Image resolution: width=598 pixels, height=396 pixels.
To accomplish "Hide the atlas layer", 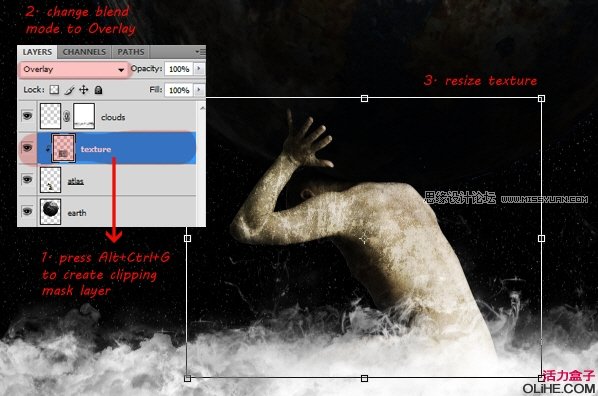I will coord(27,179).
